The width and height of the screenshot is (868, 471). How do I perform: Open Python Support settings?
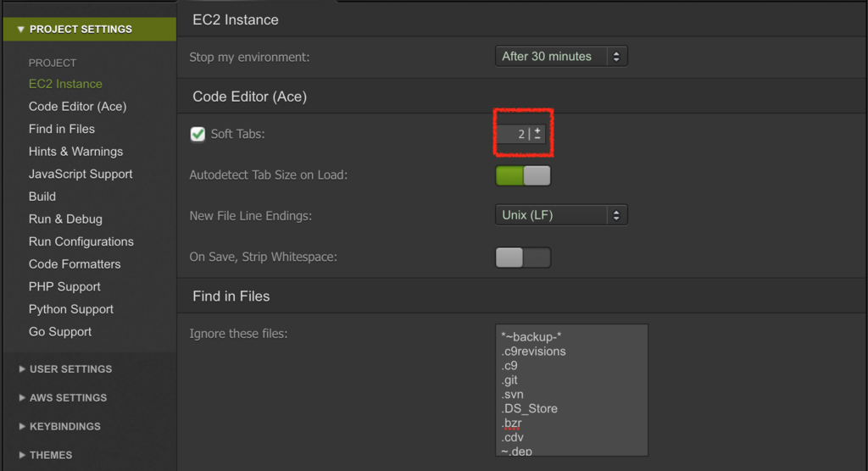coord(71,309)
